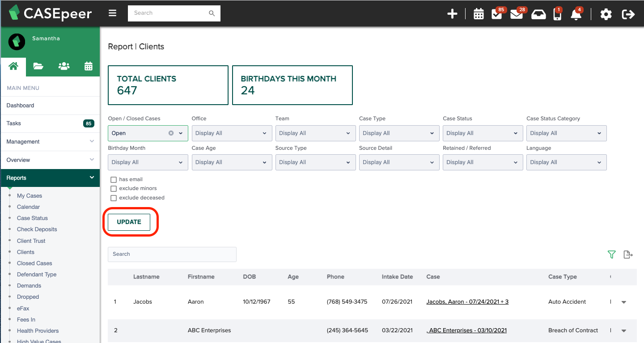Open tasks checkbox icon with 85 badge
Viewport: 644px width, 343px height.
tap(497, 13)
